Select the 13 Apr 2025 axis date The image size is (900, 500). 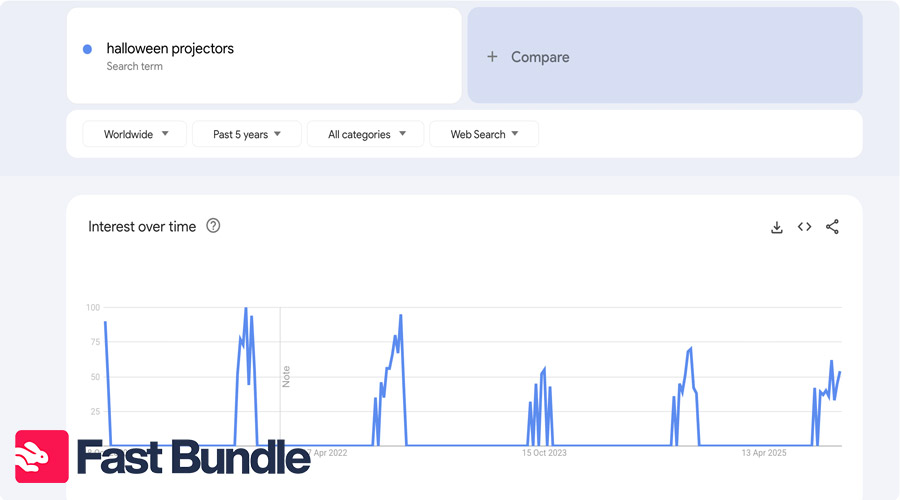tap(764, 453)
